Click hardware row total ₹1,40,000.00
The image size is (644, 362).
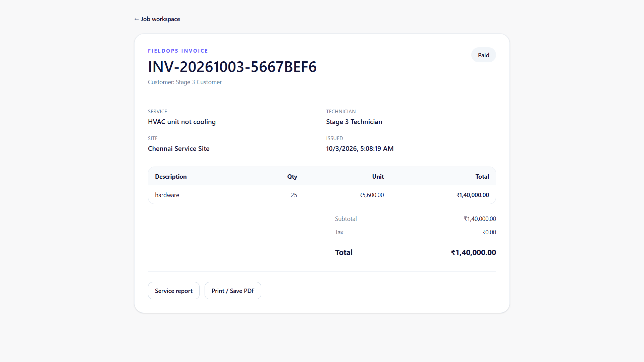(473, 195)
